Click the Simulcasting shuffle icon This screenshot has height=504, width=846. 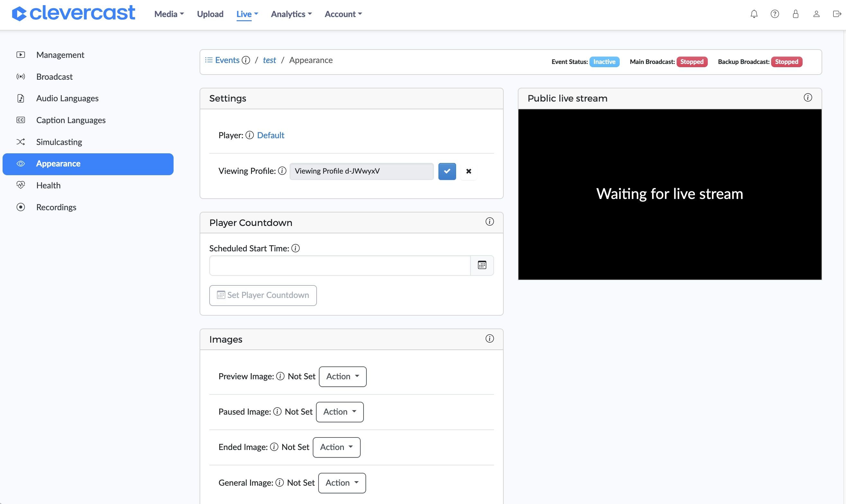coord(21,142)
